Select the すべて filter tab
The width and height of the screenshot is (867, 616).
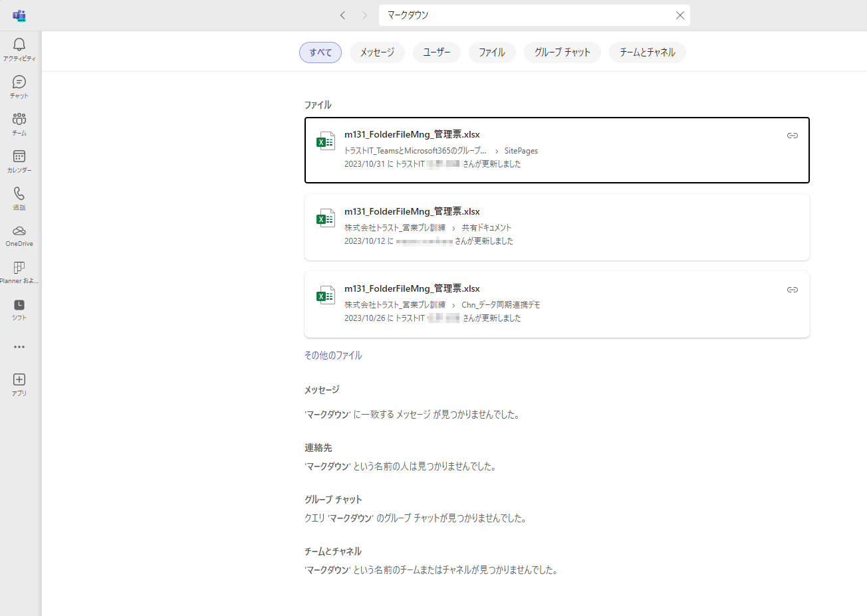point(320,52)
